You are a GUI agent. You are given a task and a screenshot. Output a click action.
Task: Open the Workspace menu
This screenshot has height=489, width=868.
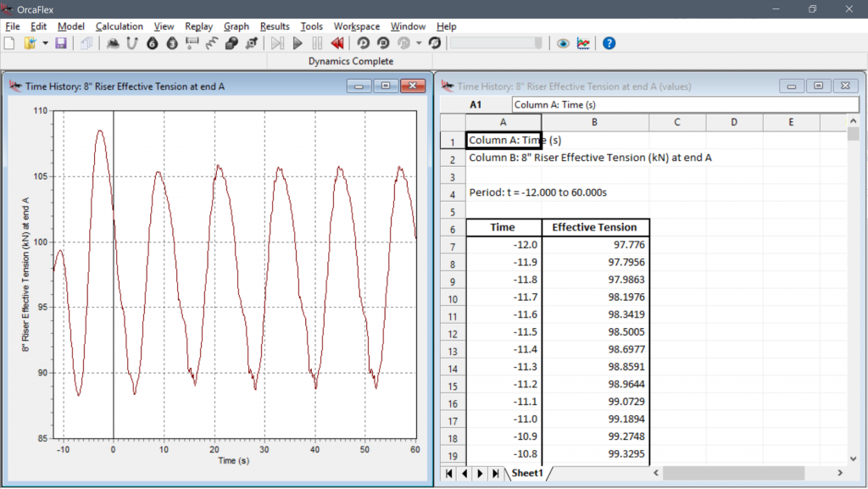tap(357, 26)
